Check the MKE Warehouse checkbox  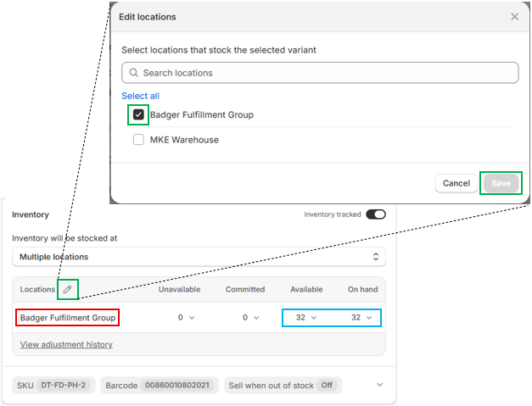point(138,140)
